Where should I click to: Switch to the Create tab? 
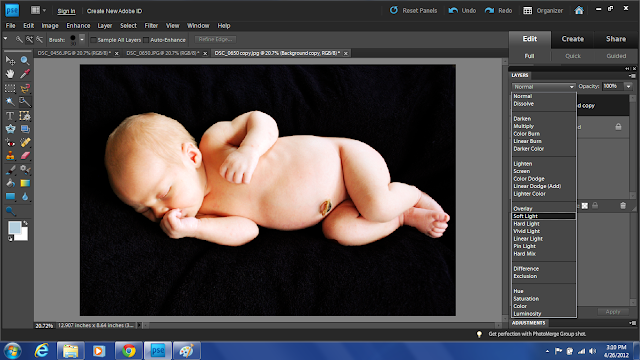(573, 39)
